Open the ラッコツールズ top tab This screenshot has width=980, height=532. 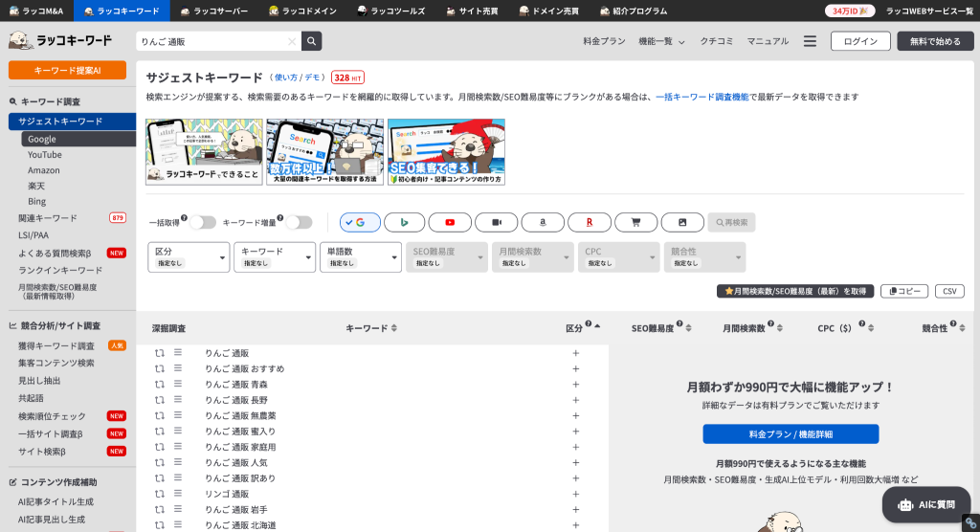391,11
